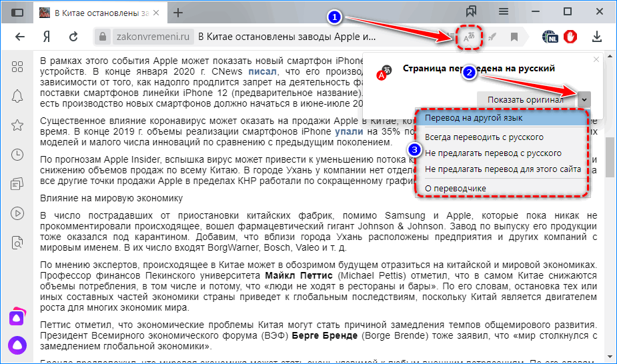The width and height of the screenshot is (617, 364).
Task: Minimize the browser window
Action: 536,12
